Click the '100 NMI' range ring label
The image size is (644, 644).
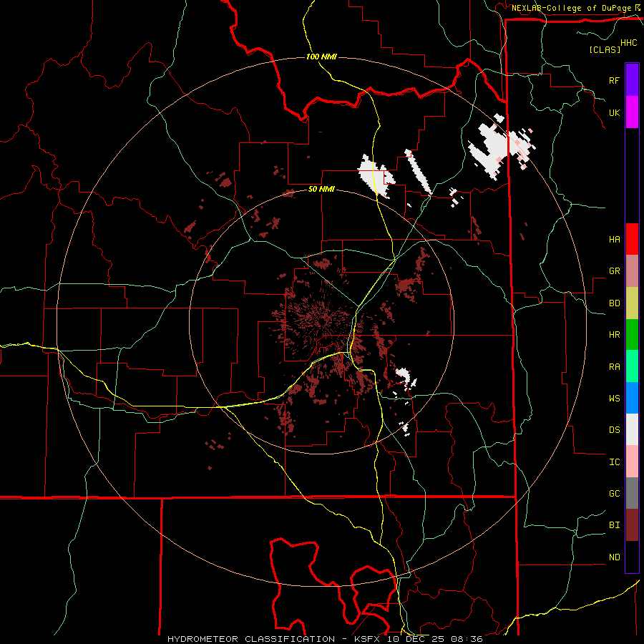point(321,57)
